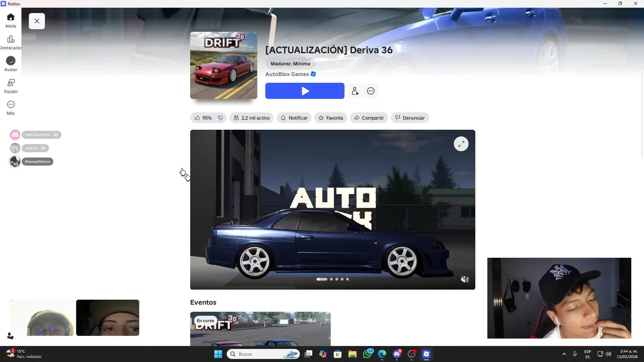
Task: Click the Madurez: Mínima label
Action: tap(290, 64)
